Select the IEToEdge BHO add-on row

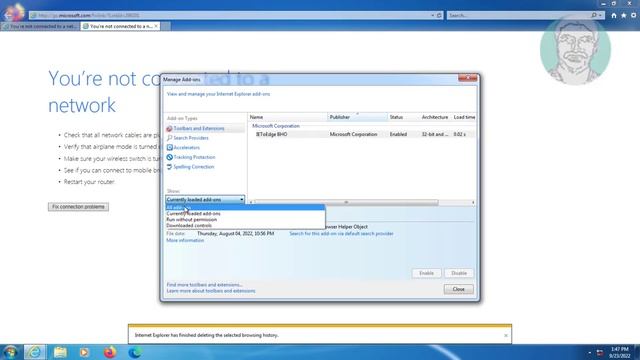pyautogui.click(x=362, y=134)
